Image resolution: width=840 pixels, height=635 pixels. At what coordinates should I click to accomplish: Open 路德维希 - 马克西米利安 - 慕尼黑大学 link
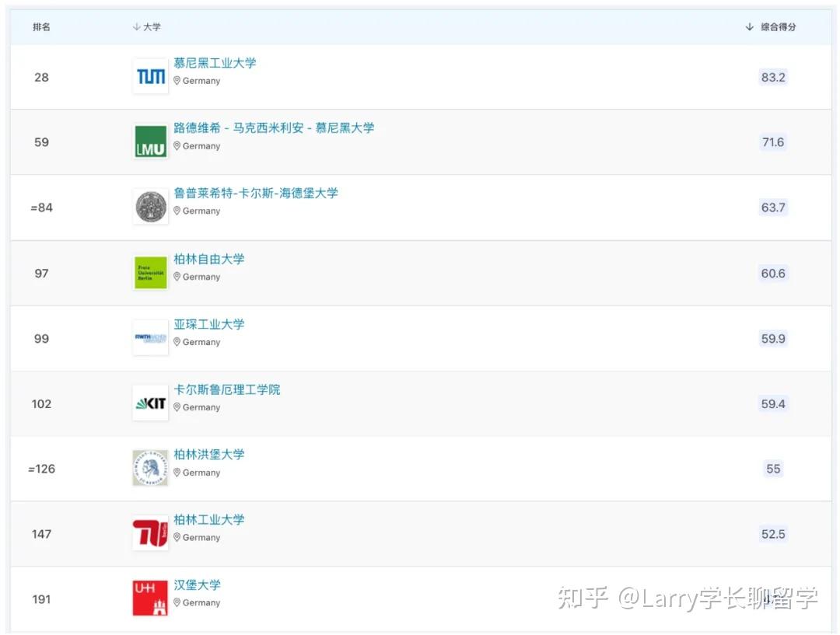coord(274,128)
